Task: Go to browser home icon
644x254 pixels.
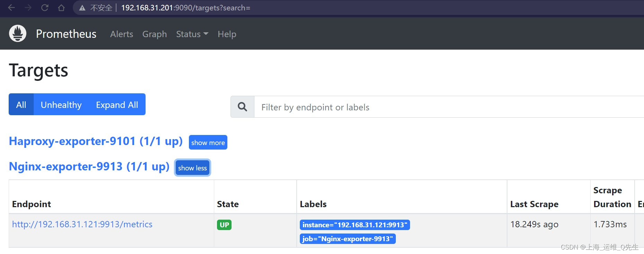Action: click(x=61, y=8)
